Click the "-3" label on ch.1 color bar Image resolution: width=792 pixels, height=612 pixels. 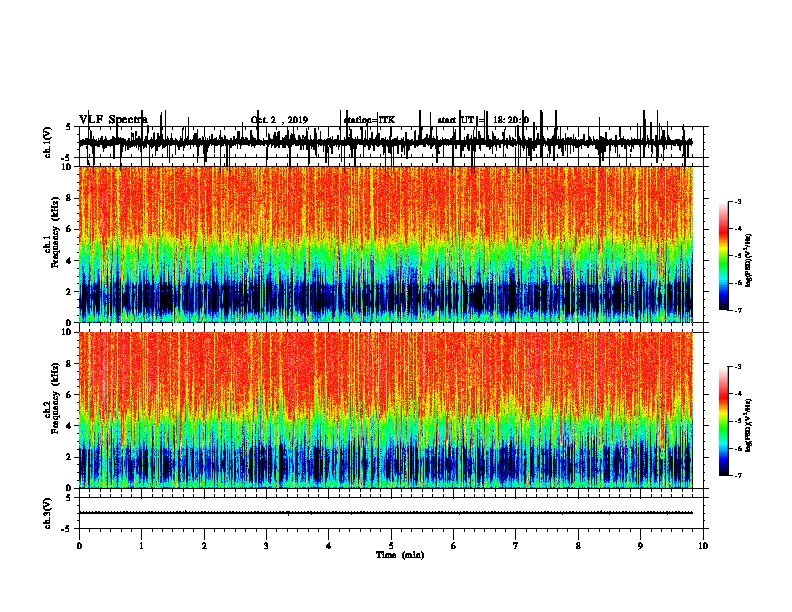tap(738, 202)
